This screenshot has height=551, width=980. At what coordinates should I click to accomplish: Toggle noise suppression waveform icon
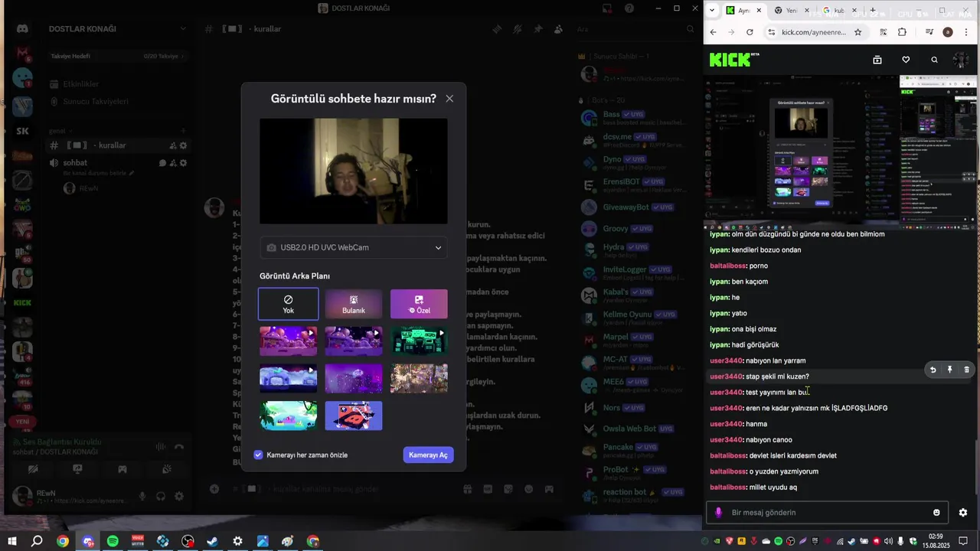click(x=161, y=447)
